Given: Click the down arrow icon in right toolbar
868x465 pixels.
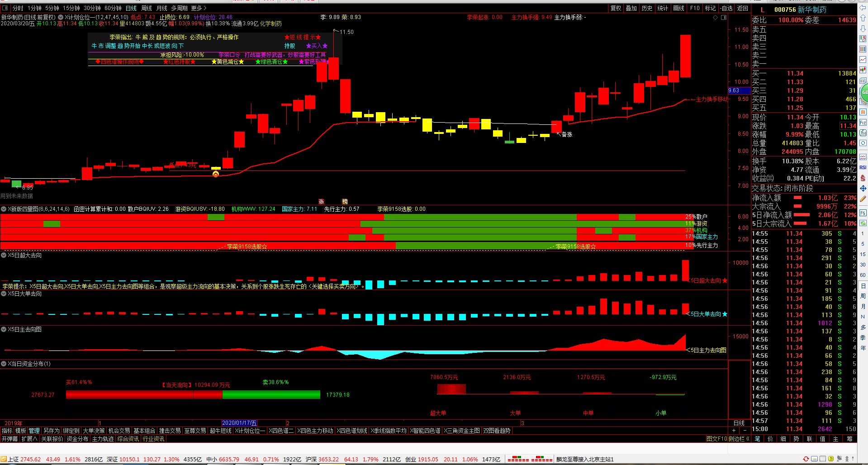Looking at the screenshot, I should coord(863,28).
